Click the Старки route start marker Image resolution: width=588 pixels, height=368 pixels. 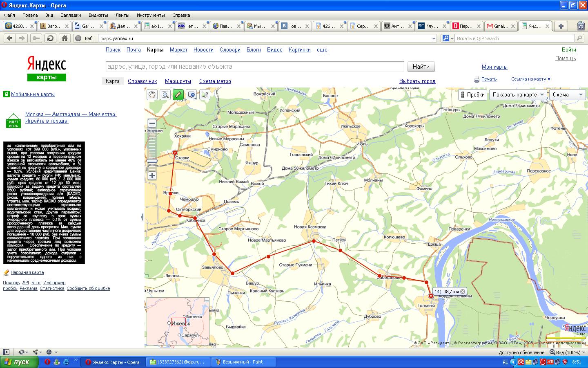pos(175,153)
